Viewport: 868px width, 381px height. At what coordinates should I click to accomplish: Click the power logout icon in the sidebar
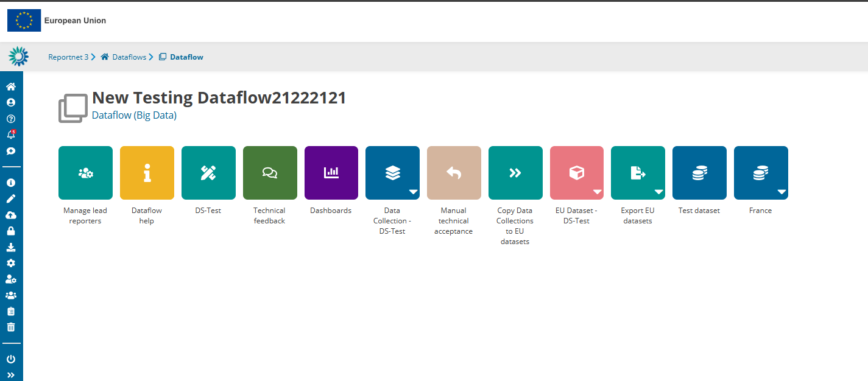click(11, 359)
